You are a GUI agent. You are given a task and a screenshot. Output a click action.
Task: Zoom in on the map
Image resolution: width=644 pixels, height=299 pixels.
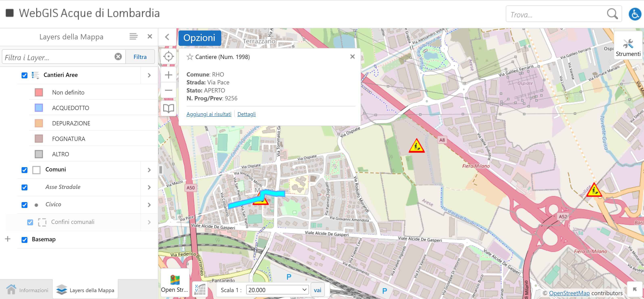[x=168, y=75]
